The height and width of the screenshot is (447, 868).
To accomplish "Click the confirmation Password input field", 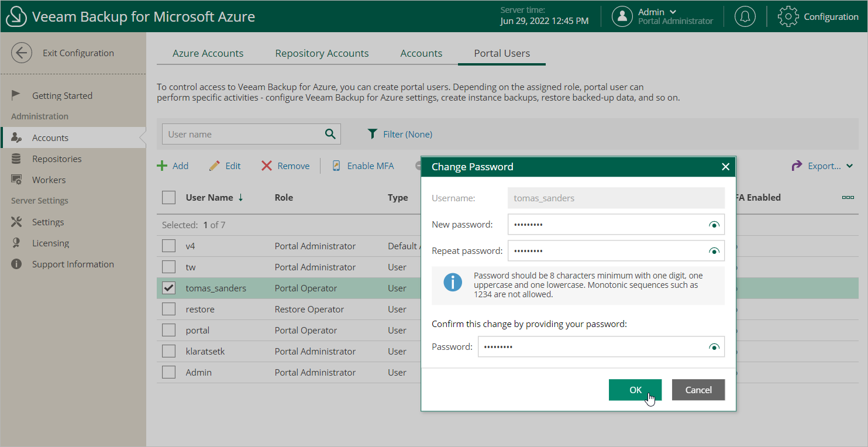I will click(x=591, y=347).
